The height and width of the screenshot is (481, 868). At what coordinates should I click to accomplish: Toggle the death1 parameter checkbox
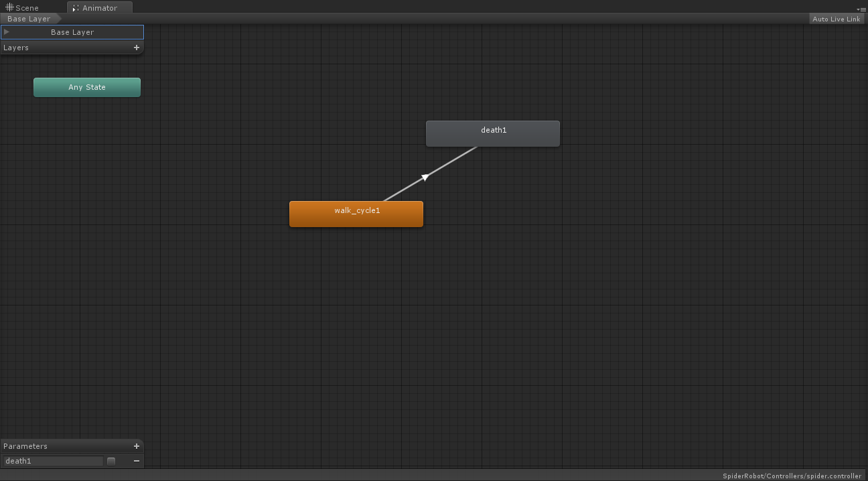point(111,461)
